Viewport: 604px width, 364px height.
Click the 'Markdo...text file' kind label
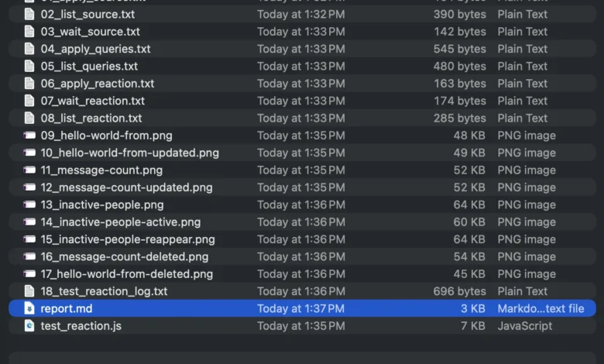coord(541,308)
